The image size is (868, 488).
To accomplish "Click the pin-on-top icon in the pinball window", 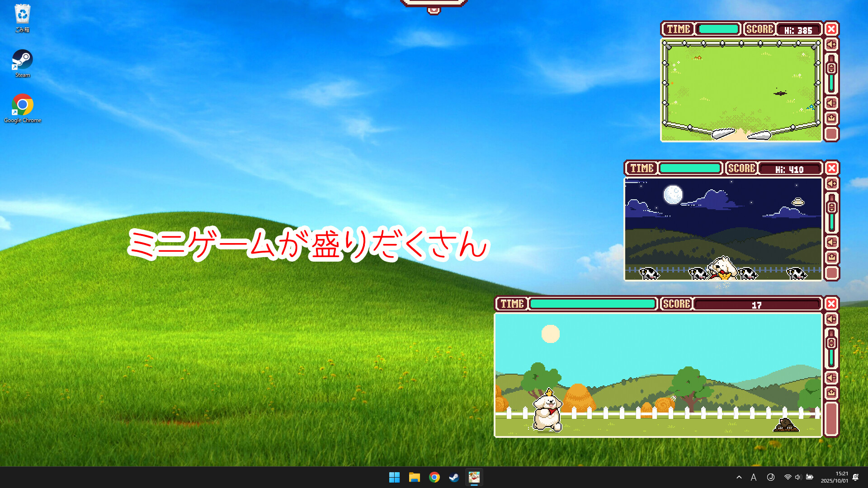I will click(831, 118).
